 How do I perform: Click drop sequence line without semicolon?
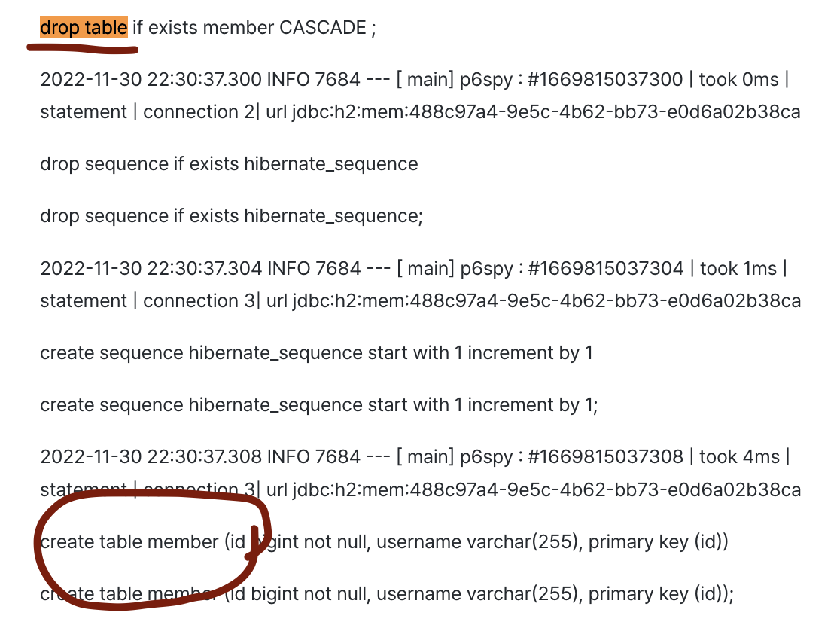coord(229,164)
